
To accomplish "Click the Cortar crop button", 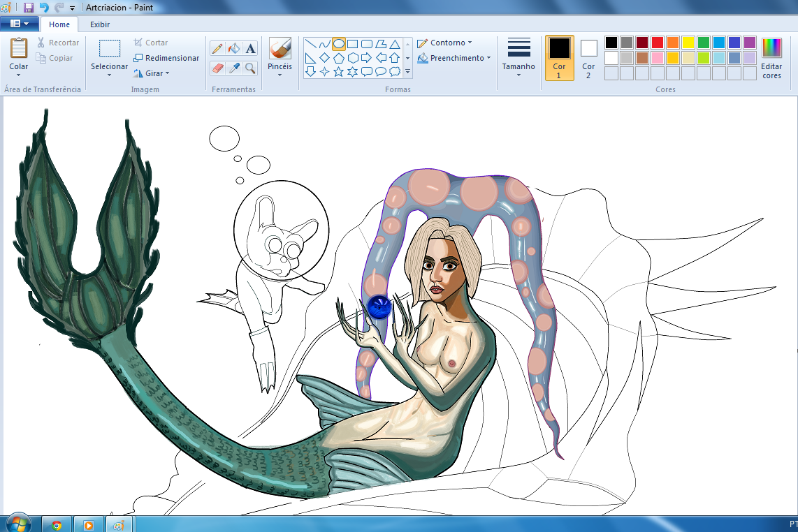I will coord(151,43).
